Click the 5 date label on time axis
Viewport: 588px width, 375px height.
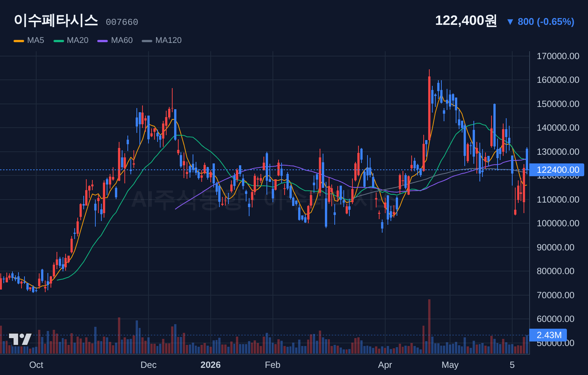point(512,365)
